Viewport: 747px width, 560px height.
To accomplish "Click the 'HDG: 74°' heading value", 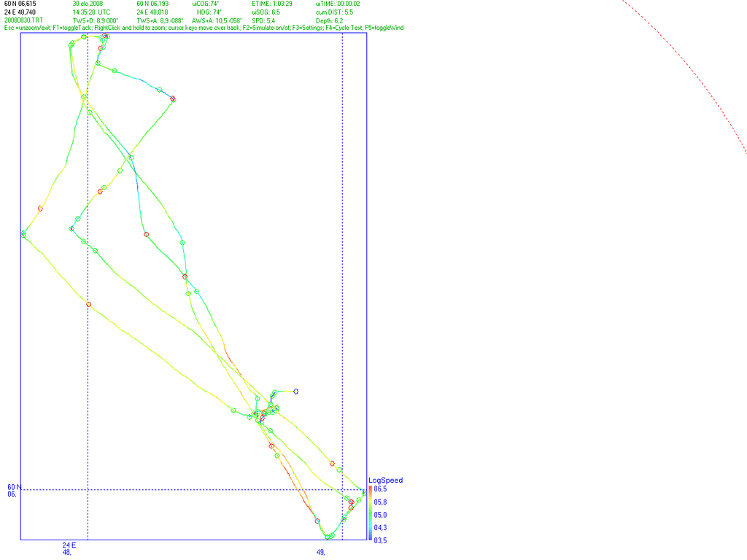I will pyautogui.click(x=209, y=12).
